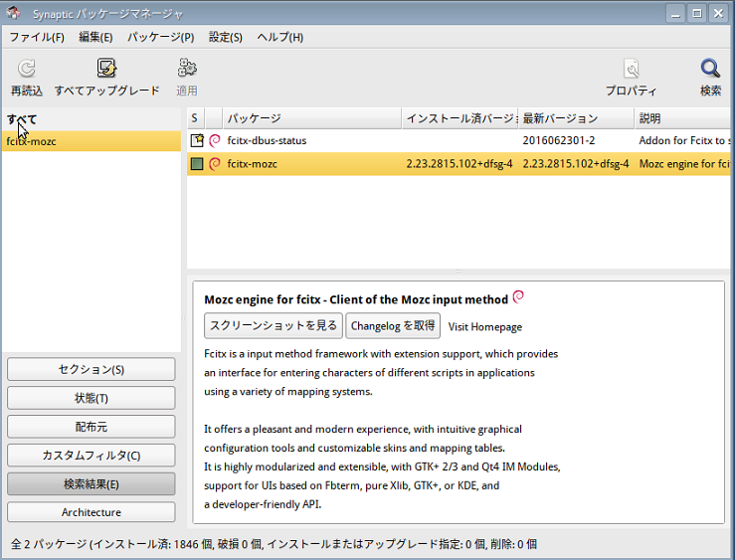Screen dimensions: 735x560
Task: Click the すべてアップグレード toolbar icon
Action: click(106, 68)
